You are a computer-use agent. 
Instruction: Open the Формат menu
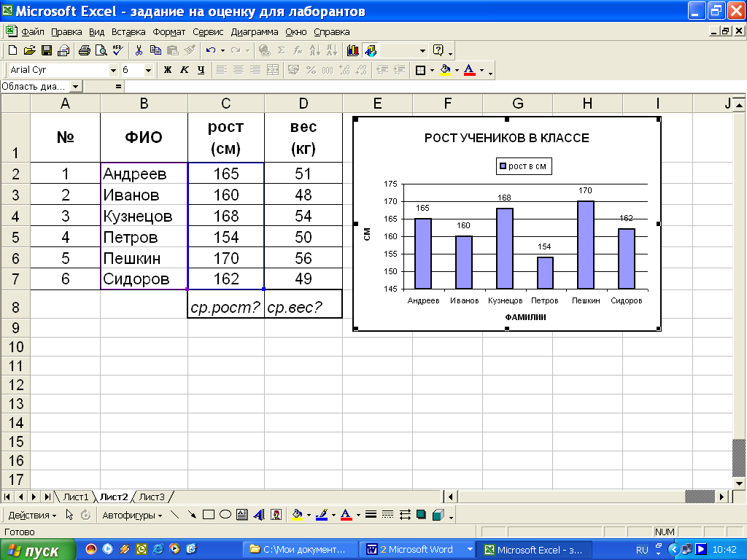tap(169, 32)
